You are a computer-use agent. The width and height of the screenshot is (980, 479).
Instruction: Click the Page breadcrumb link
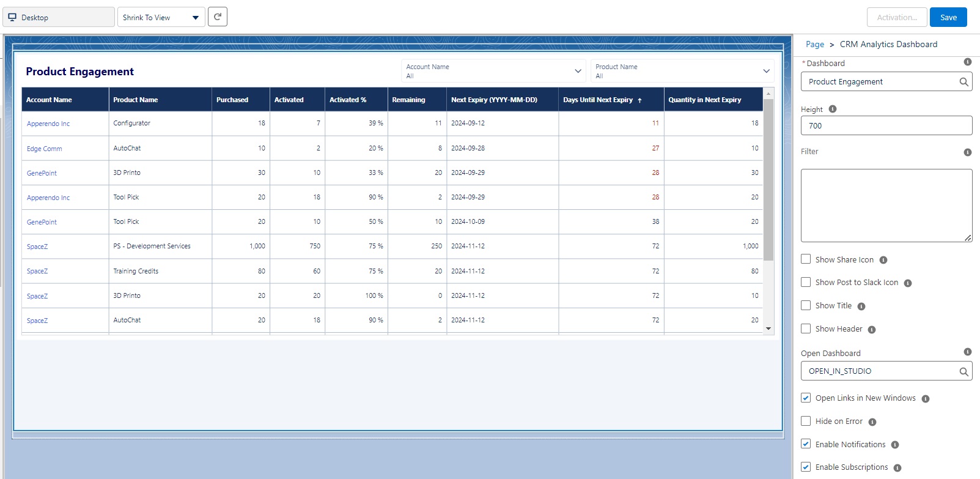click(815, 44)
